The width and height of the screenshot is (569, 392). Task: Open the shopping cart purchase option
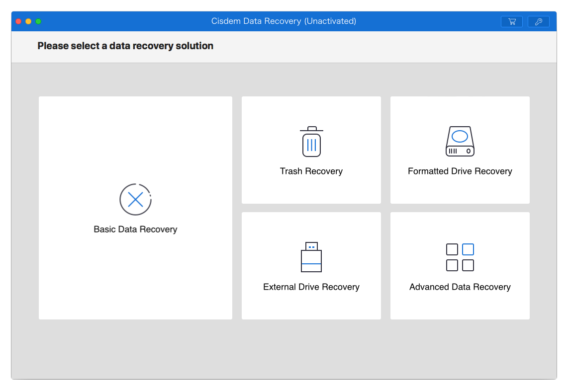511,21
